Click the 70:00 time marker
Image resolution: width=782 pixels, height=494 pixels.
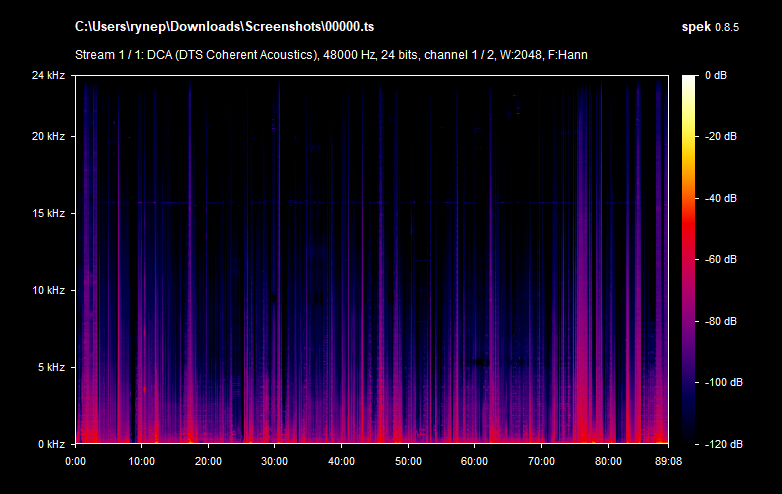[541, 461]
